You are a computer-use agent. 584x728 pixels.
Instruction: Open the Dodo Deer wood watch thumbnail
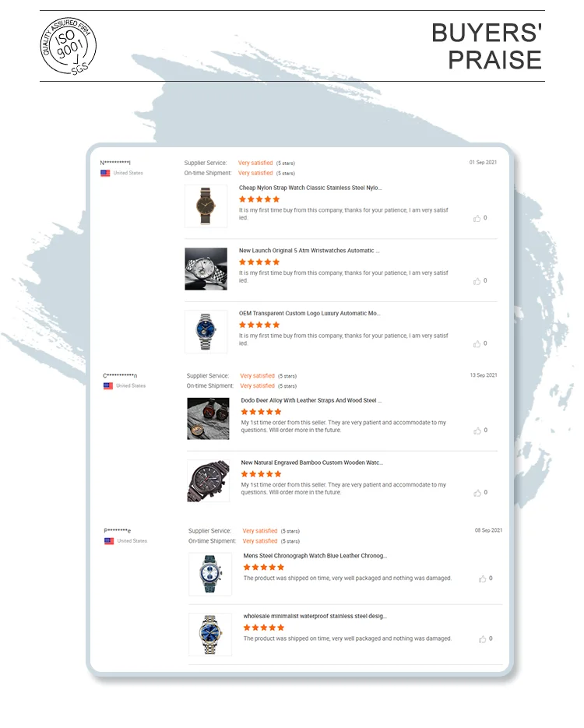(x=208, y=418)
